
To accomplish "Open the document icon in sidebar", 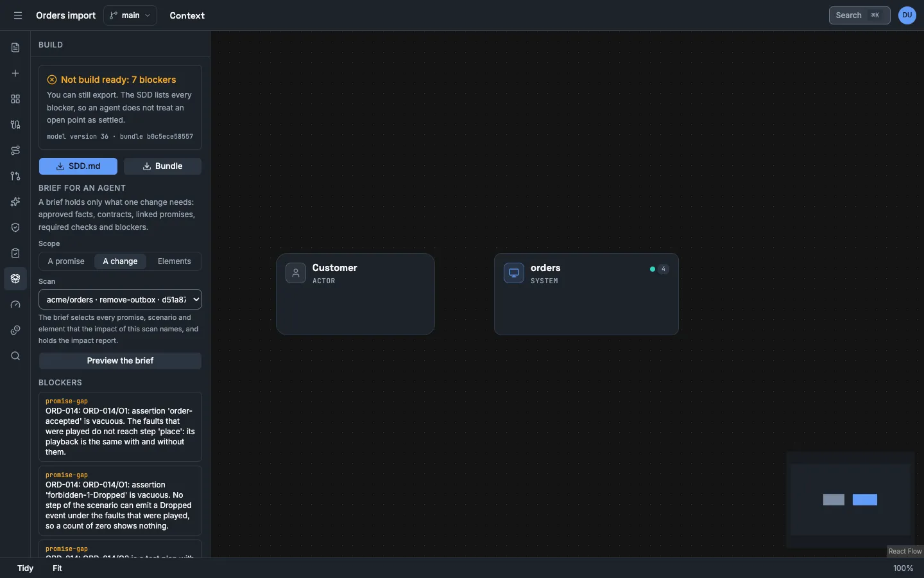I will [15, 48].
